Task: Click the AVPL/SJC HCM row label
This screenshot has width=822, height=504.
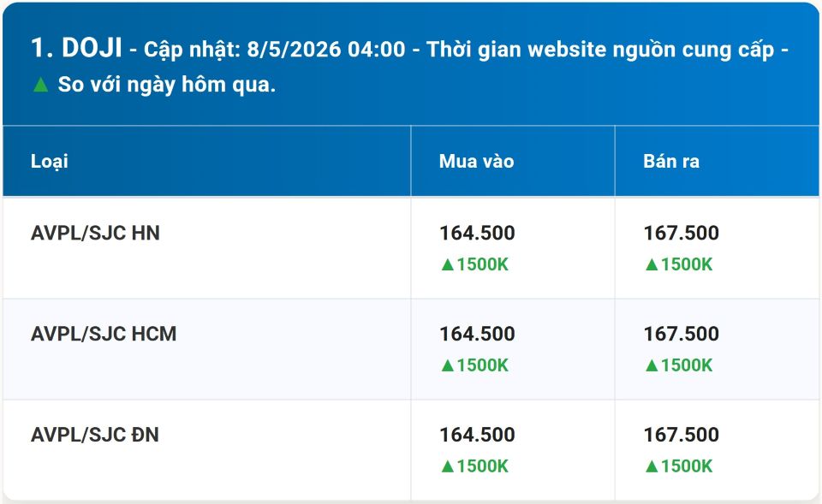Action: point(104,334)
